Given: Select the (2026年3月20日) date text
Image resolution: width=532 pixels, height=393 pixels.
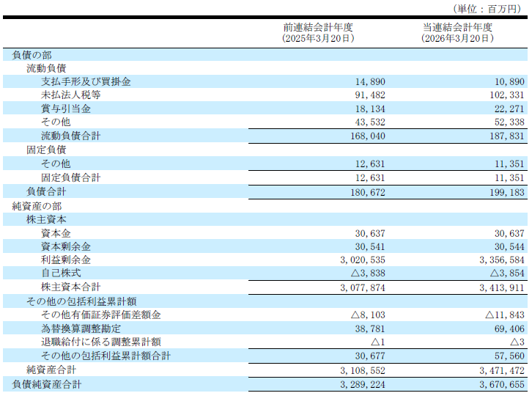Looking at the screenshot, I should pos(457,38).
